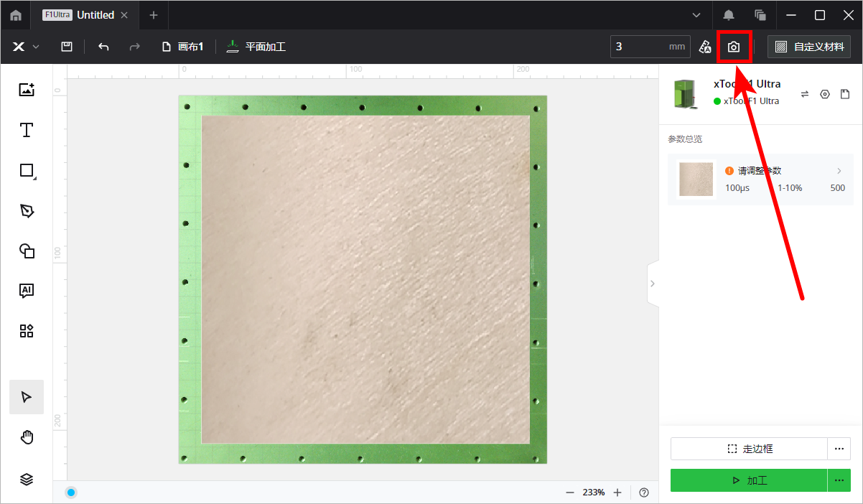Viewport: 863px width, 504px height.
Task: Click the Save project icon
Action: click(x=66, y=47)
